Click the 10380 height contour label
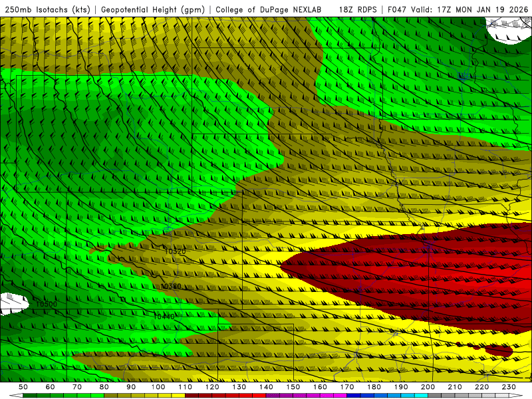The width and height of the screenshot is (532, 399). pos(171,287)
